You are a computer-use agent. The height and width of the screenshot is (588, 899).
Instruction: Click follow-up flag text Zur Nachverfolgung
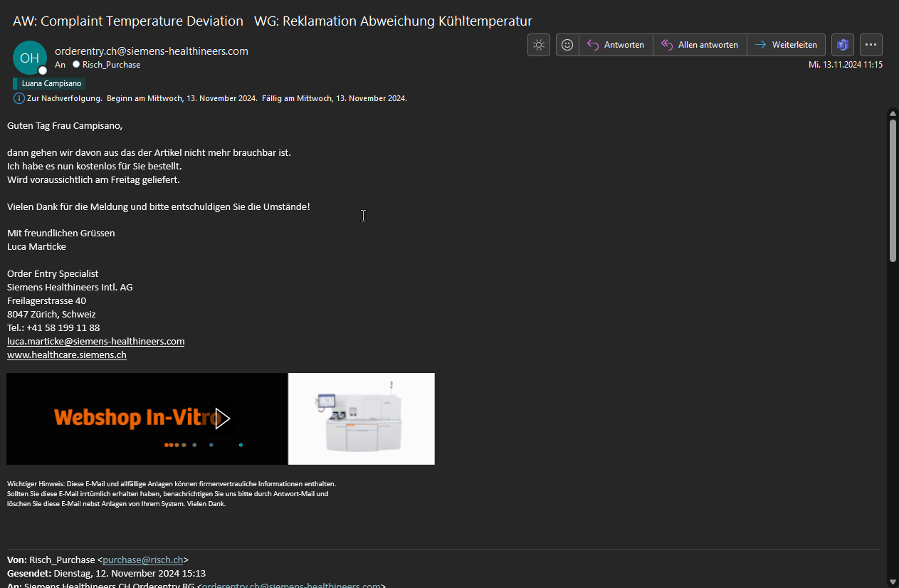tap(64, 98)
